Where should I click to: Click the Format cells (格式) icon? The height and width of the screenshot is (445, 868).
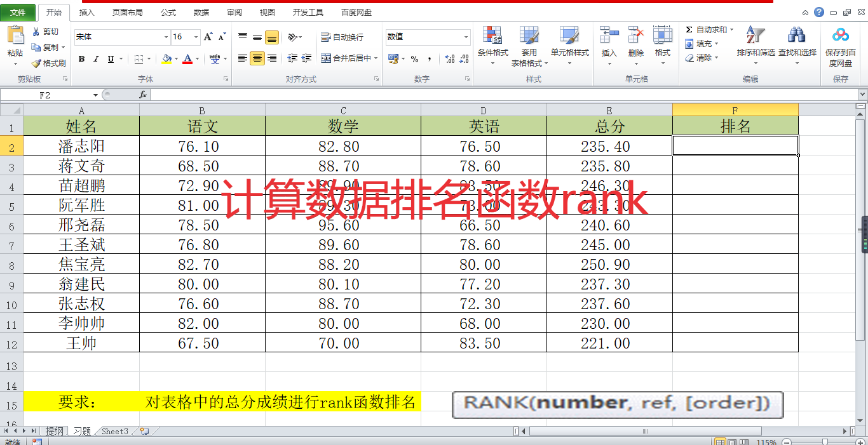(663, 35)
